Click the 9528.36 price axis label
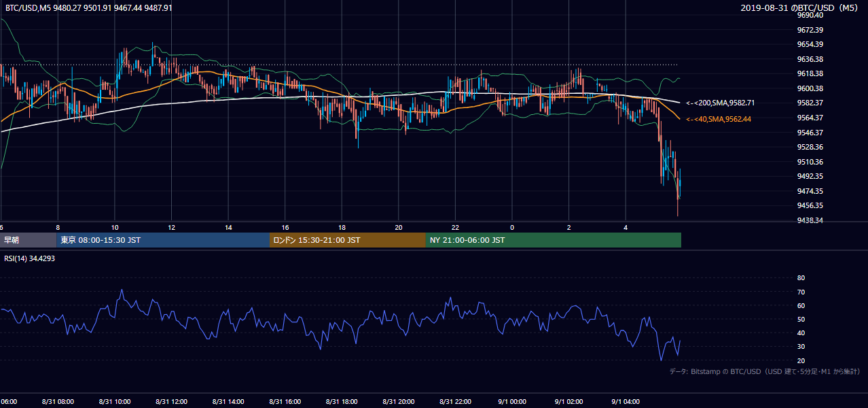 click(810, 147)
